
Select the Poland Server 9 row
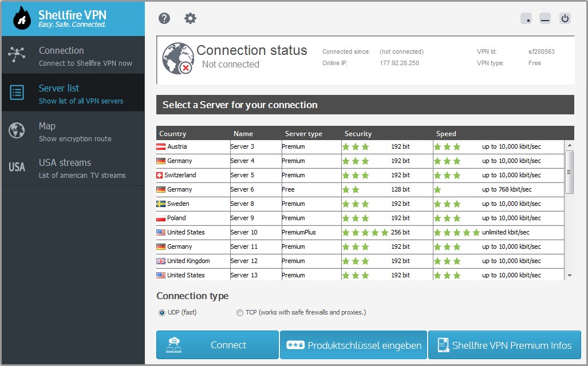point(360,218)
